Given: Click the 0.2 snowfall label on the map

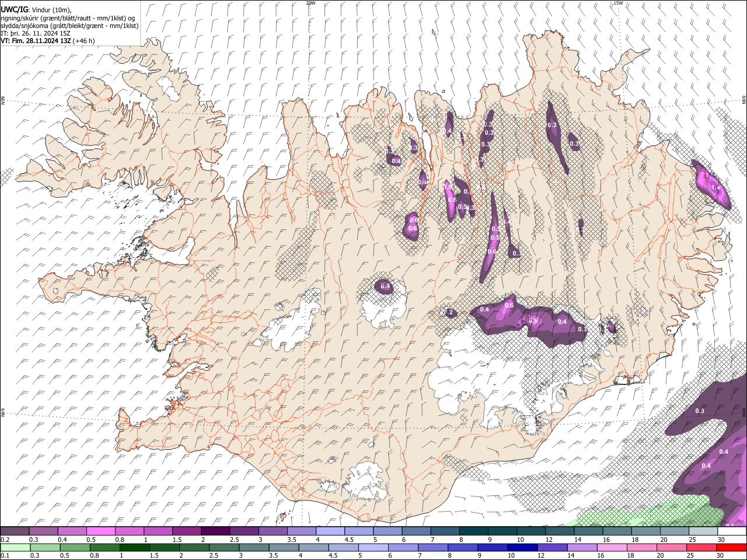Looking at the screenshot, I should click(x=449, y=313).
